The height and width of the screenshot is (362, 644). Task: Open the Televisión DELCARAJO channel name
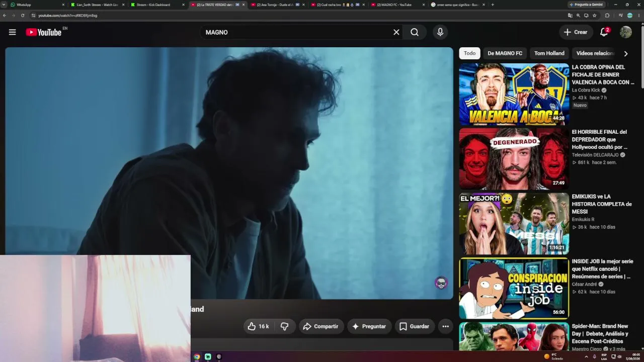pos(595,155)
